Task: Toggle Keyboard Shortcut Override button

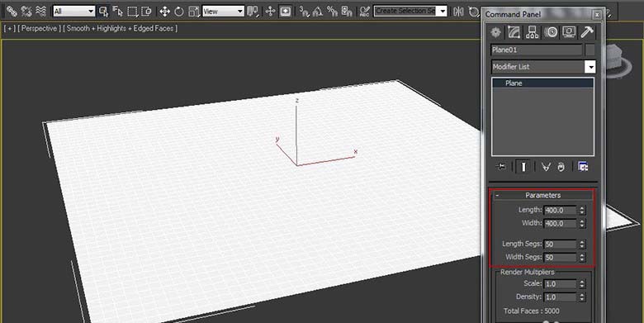Action: point(285,12)
